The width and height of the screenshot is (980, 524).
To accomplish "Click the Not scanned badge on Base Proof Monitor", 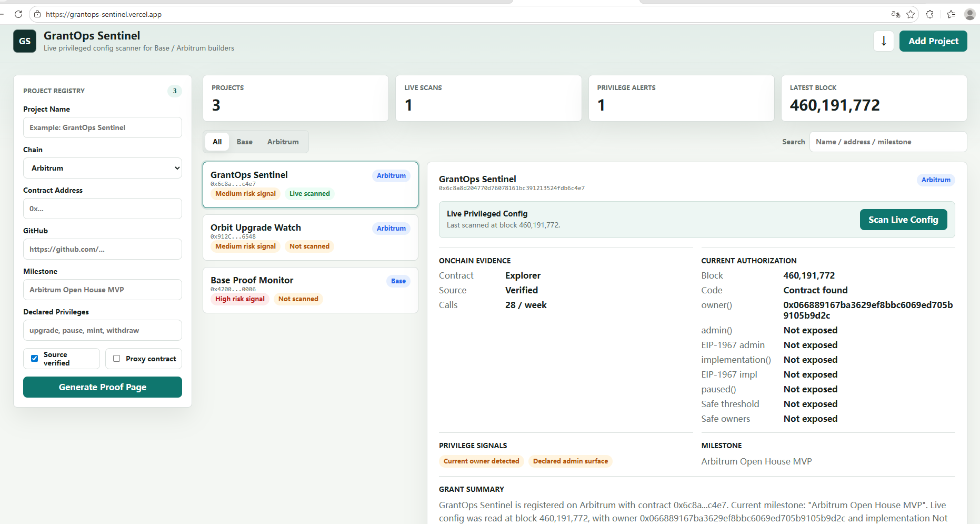I will click(x=298, y=299).
